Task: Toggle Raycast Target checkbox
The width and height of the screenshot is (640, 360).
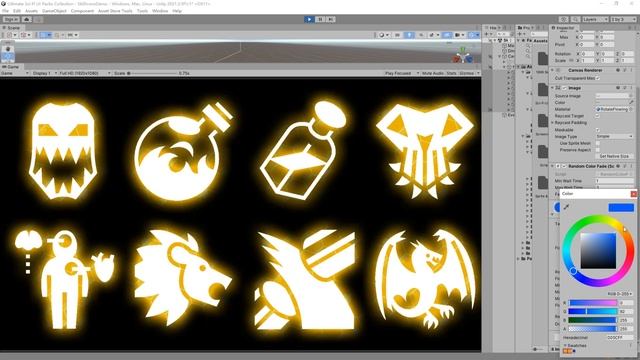Action: (598, 116)
